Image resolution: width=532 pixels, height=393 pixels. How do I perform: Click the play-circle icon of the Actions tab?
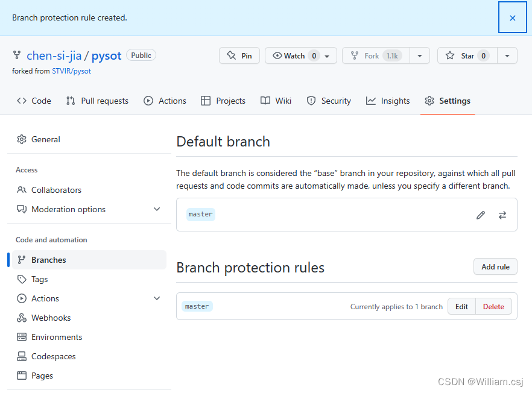click(148, 101)
